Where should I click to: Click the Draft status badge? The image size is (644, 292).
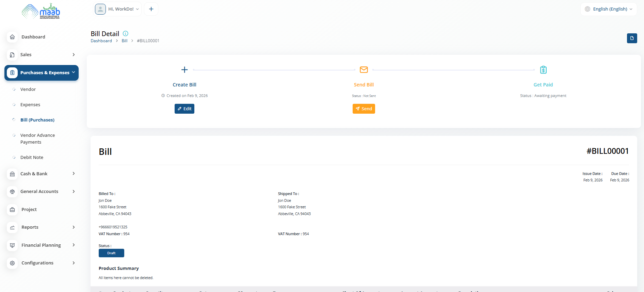(x=111, y=253)
